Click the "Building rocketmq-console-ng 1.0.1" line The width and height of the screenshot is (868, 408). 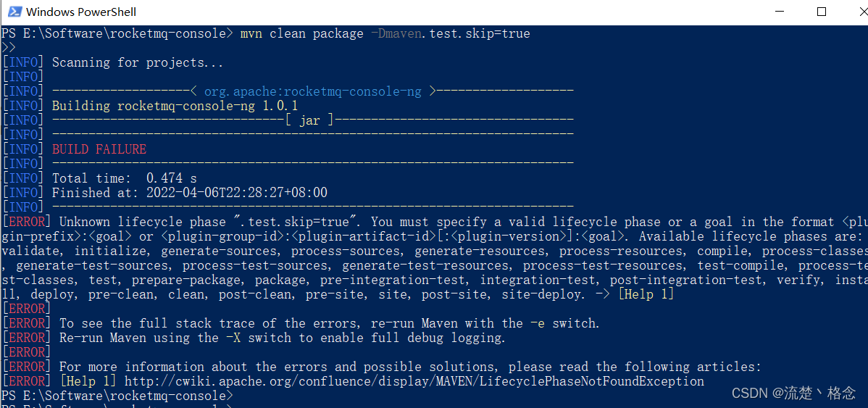(175, 106)
